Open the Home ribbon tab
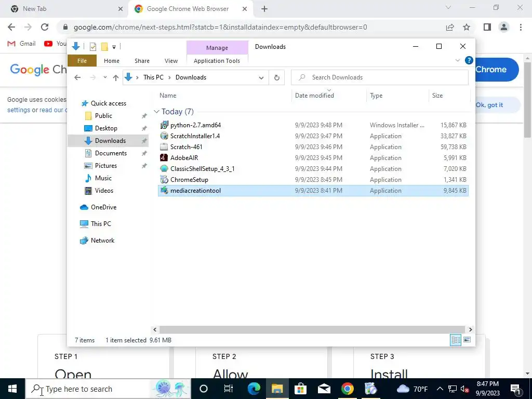This screenshot has width=532, height=399. [112, 61]
